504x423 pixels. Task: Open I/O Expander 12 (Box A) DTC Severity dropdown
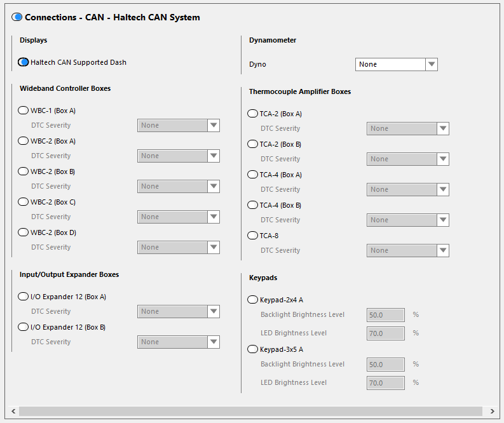click(x=179, y=311)
